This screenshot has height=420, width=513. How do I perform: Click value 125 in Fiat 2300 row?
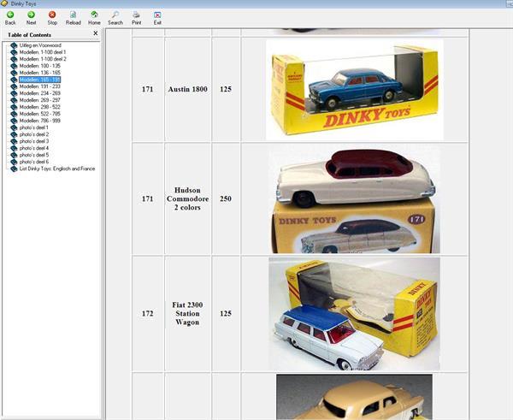[226, 313]
